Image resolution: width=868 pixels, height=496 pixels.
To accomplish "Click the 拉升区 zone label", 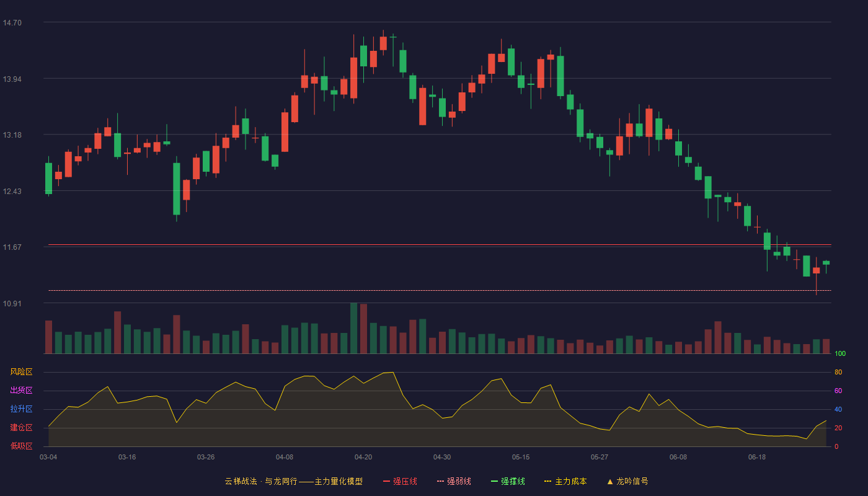I will point(21,409).
